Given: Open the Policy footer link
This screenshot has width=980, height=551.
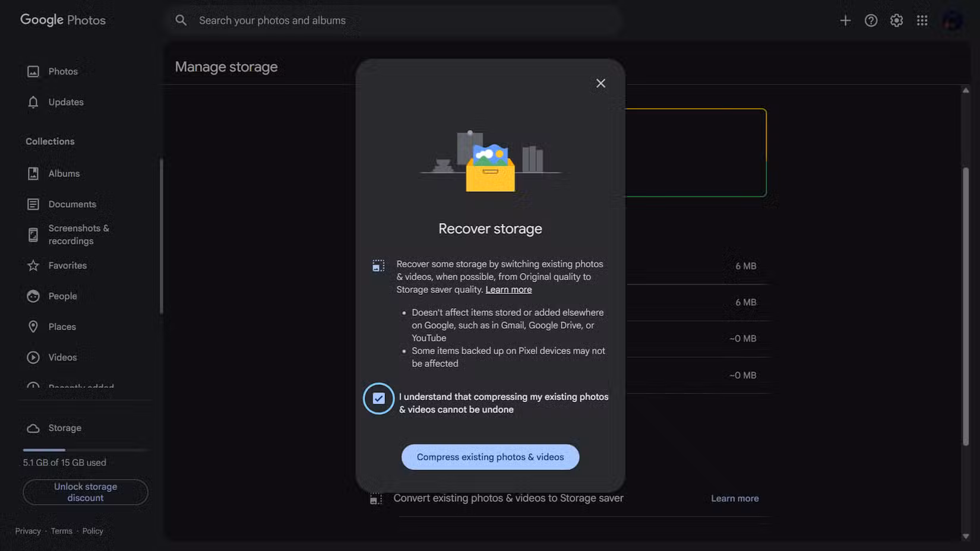Looking at the screenshot, I should [x=93, y=531].
